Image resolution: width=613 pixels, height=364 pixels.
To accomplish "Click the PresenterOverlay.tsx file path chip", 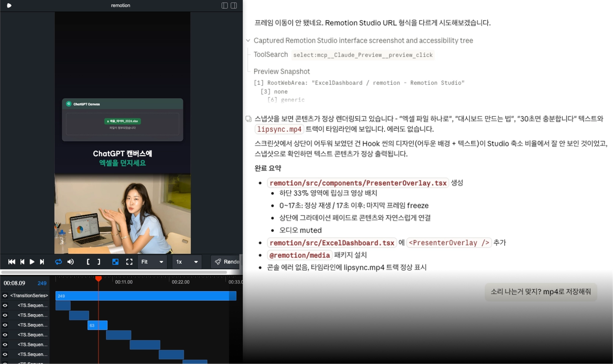I will click(x=358, y=183).
